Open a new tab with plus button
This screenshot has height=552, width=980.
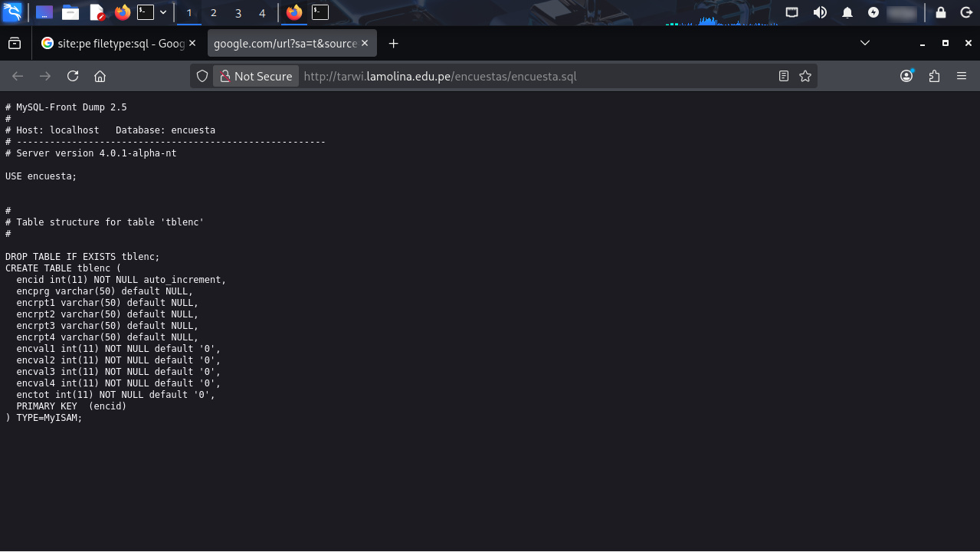(394, 44)
